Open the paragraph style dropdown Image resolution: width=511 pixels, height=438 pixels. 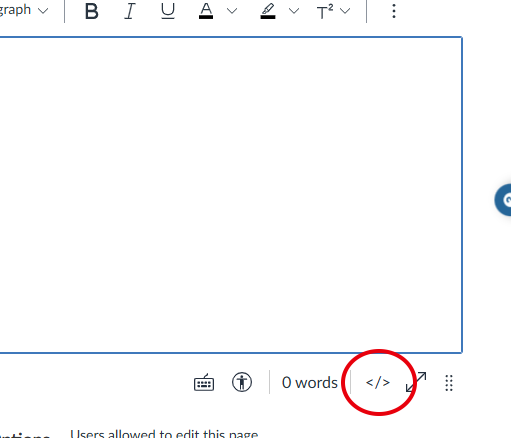pos(24,10)
